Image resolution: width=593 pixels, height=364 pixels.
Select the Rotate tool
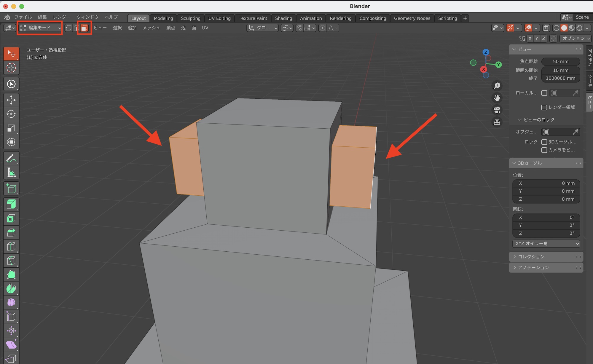tap(11, 114)
